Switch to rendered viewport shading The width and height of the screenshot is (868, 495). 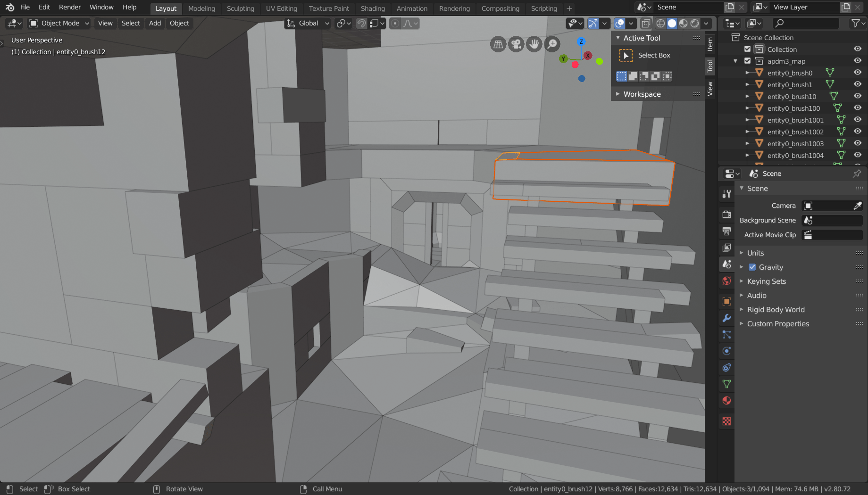tap(694, 23)
